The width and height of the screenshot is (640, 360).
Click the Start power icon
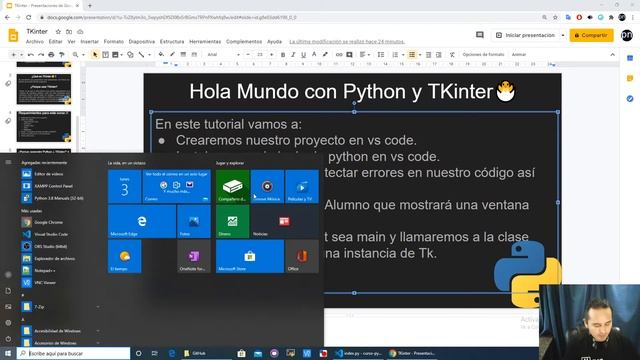(8, 339)
